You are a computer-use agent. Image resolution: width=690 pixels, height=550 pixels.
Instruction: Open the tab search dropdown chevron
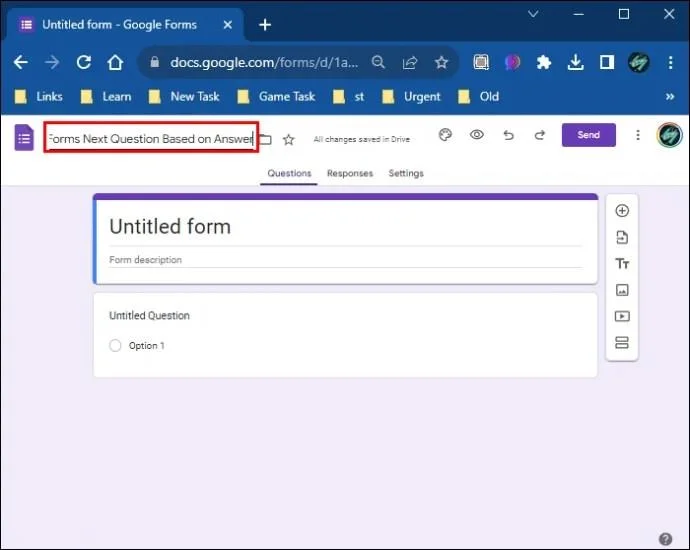533,14
